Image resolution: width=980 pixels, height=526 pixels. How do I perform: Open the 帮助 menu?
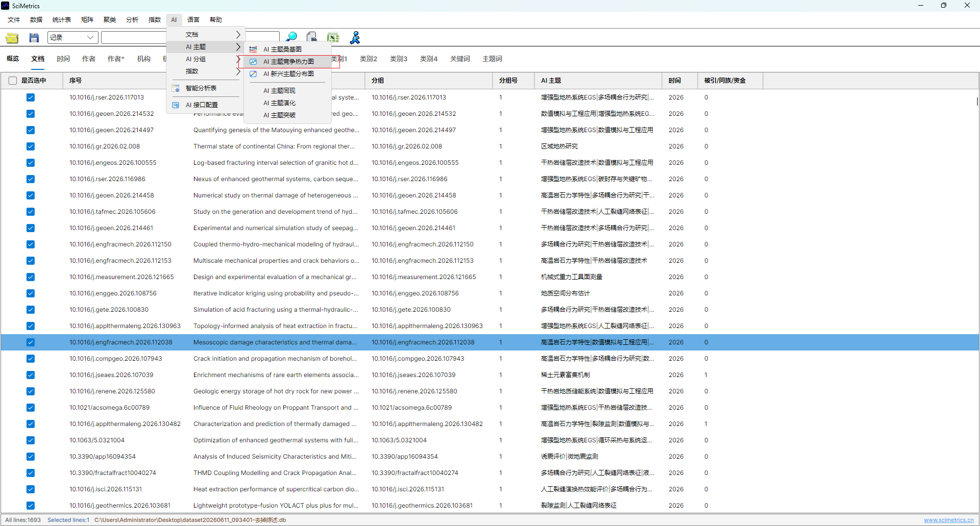coord(216,20)
